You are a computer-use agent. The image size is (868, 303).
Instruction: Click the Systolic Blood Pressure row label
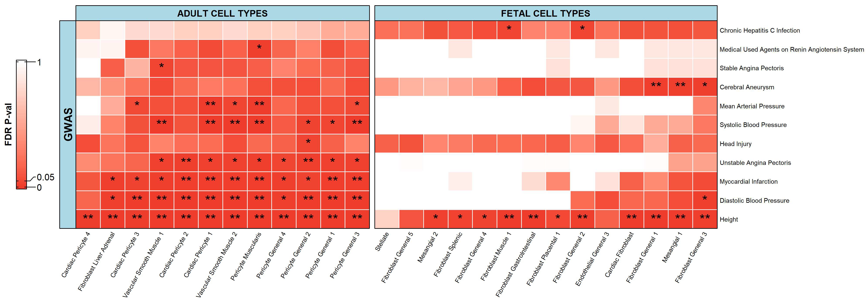pyautogui.click(x=753, y=125)
